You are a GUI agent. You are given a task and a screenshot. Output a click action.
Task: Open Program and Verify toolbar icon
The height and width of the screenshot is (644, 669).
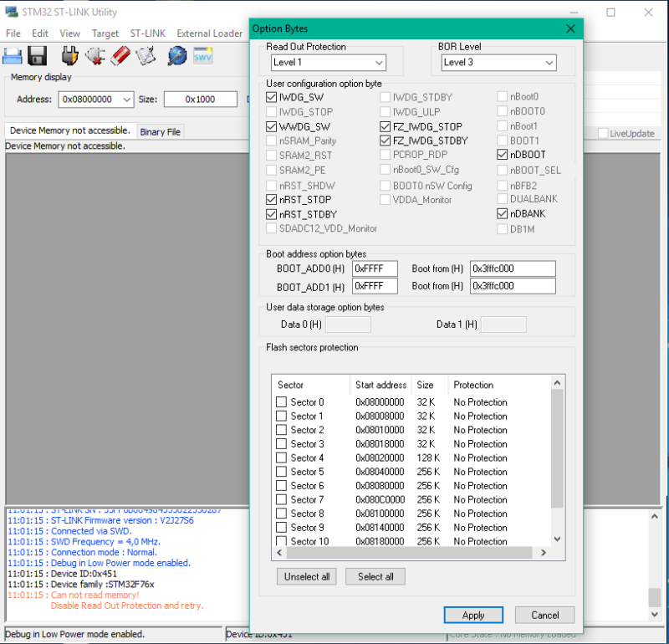(146, 56)
